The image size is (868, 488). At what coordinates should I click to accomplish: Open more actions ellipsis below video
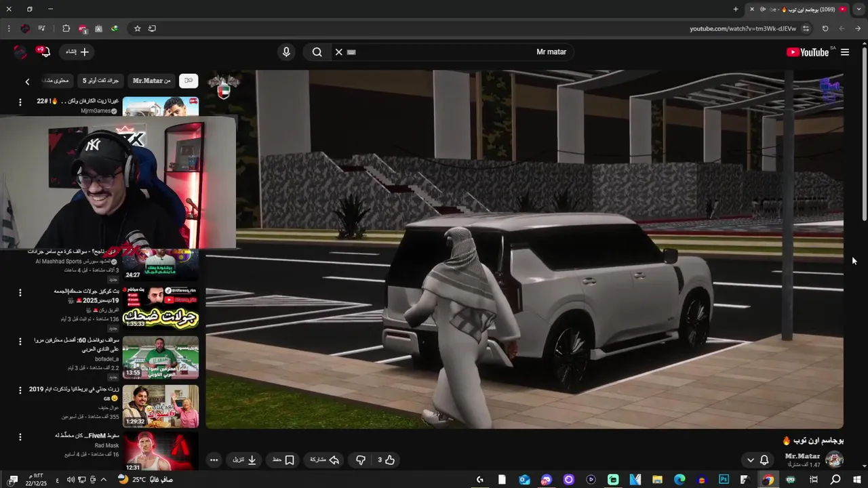[x=214, y=460]
